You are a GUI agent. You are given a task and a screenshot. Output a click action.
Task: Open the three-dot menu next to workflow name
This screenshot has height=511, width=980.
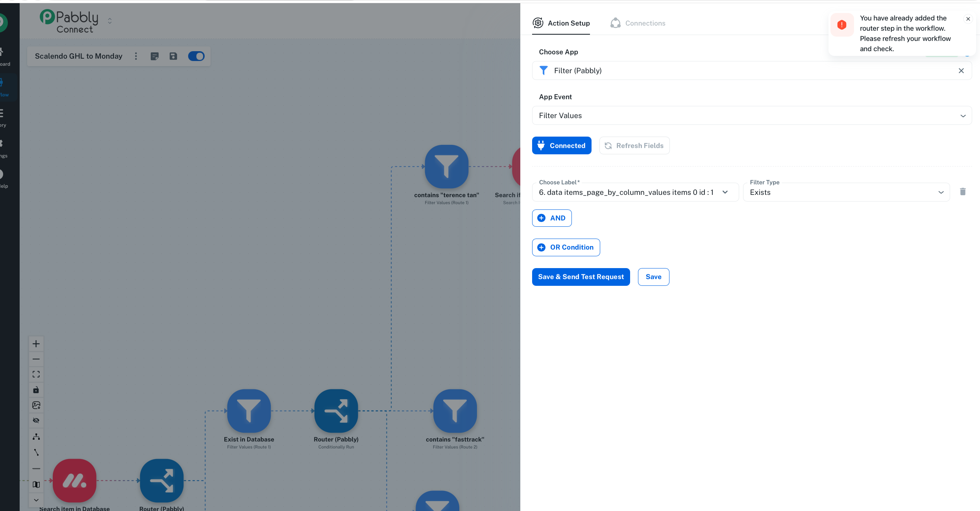pyautogui.click(x=136, y=56)
